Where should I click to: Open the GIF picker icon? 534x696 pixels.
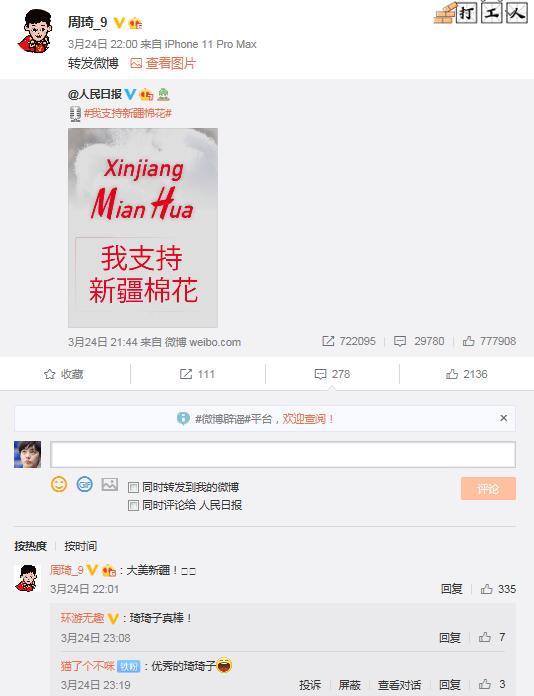pyautogui.click(x=84, y=484)
